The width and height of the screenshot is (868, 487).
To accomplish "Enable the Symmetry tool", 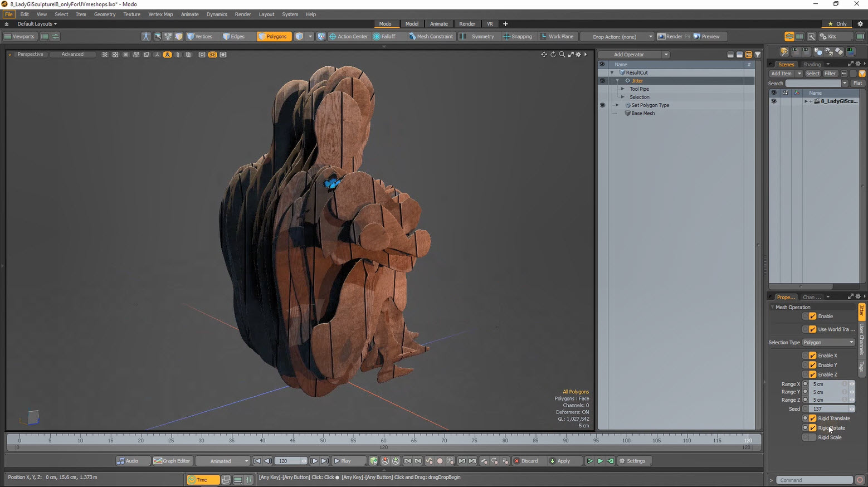I will (479, 36).
